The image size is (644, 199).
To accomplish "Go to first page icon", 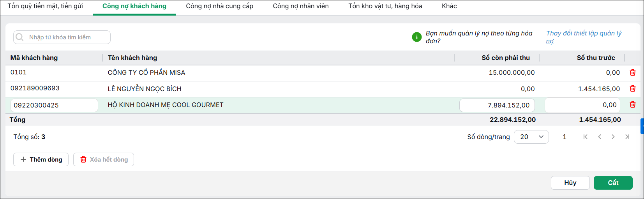I will click(585, 137).
